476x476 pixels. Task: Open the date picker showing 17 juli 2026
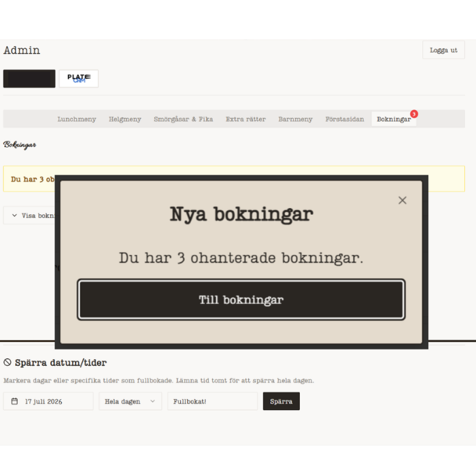48,401
